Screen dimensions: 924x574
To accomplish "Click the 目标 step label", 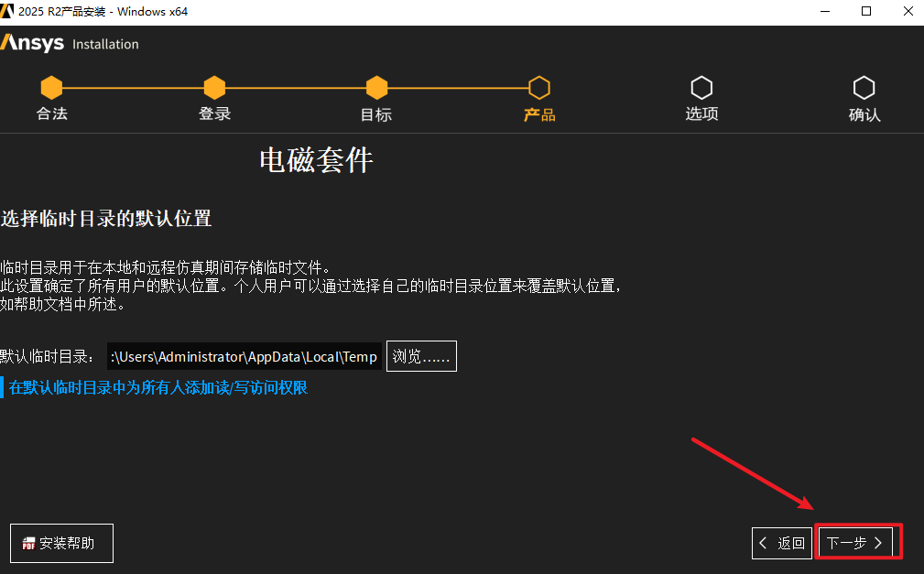I will click(376, 114).
